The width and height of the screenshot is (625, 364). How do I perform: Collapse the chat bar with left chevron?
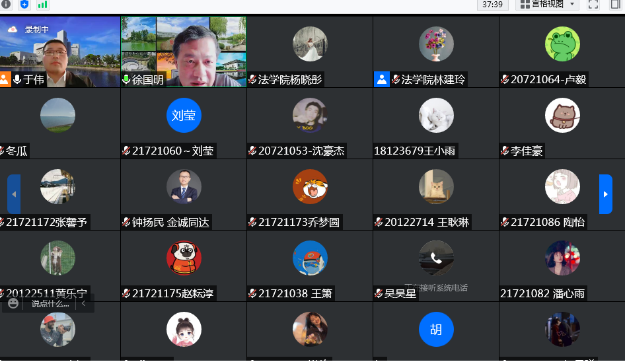coord(84,304)
